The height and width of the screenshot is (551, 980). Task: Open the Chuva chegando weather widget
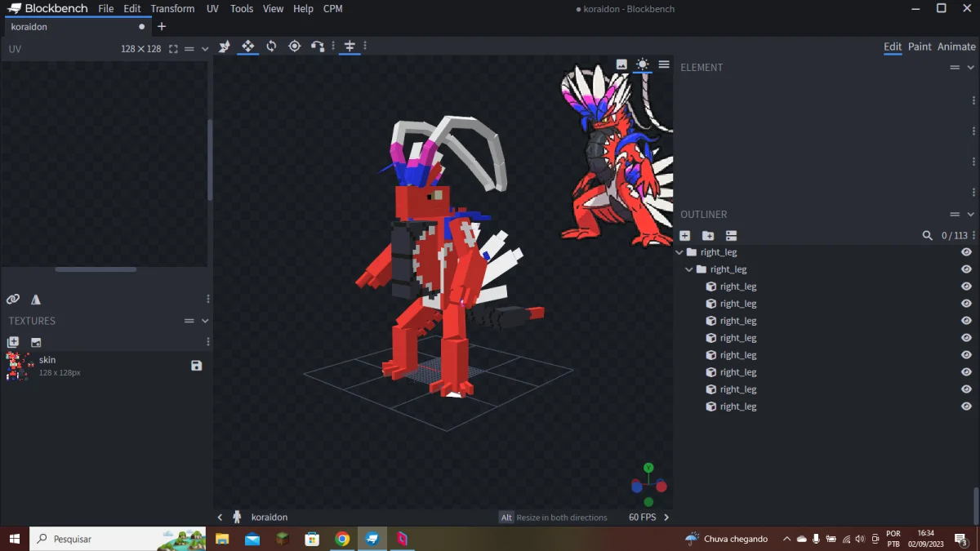tap(727, 539)
